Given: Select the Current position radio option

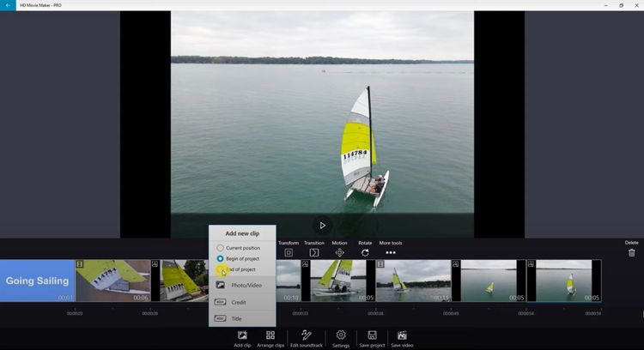Looking at the screenshot, I should tap(220, 248).
